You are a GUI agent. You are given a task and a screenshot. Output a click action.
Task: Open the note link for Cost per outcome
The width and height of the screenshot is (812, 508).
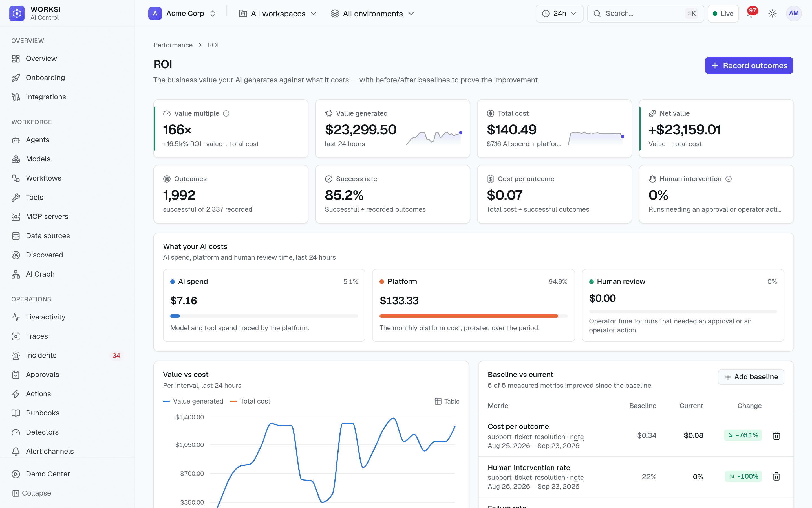[577, 437]
